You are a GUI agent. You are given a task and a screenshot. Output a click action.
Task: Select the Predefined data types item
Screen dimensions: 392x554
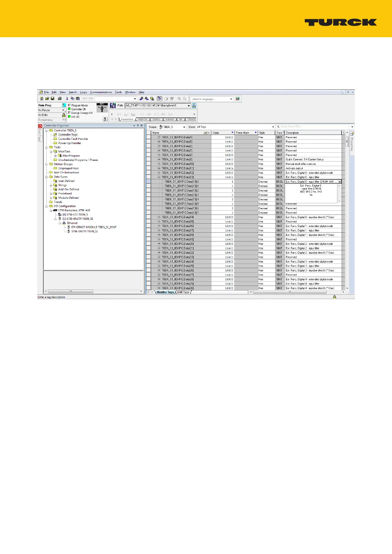pyautogui.click(x=65, y=193)
